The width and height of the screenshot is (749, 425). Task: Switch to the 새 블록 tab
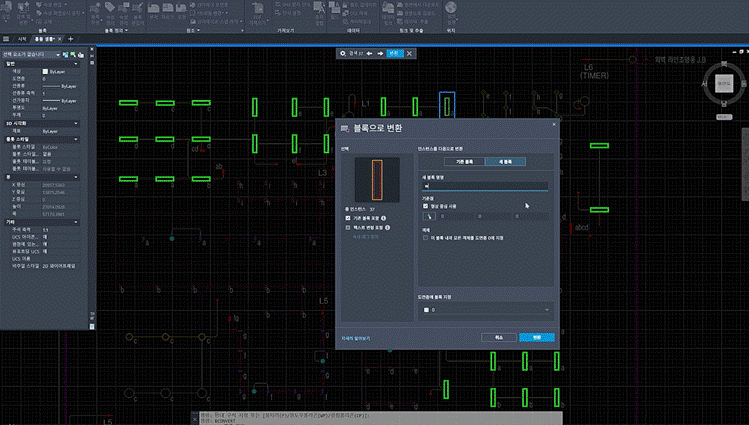click(505, 162)
